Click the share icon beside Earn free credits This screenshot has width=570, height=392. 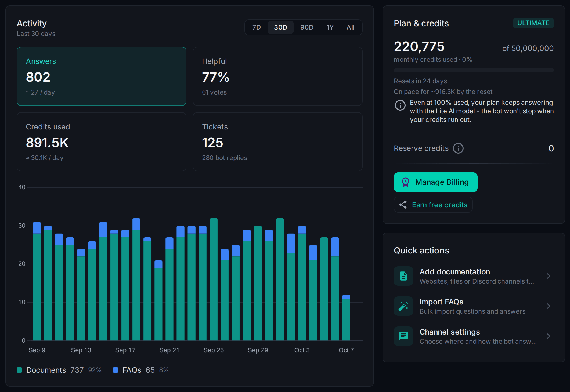(x=403, y=205)
